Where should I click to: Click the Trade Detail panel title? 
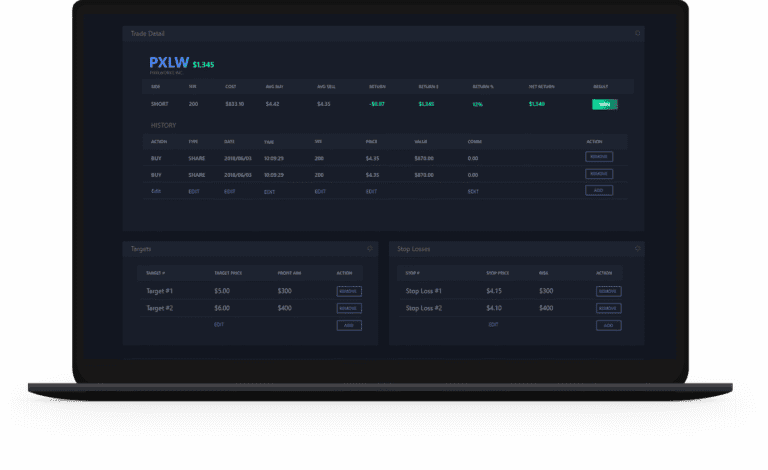[147, 34]
